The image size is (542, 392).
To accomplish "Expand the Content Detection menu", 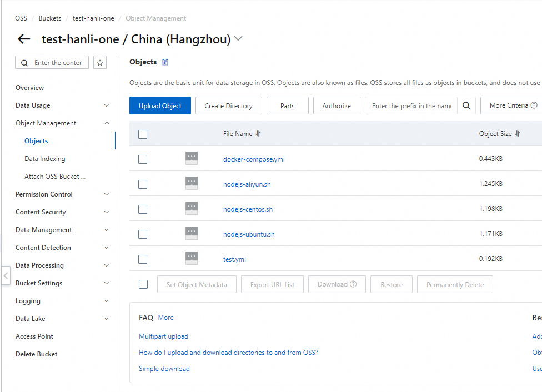I will 107,248.
